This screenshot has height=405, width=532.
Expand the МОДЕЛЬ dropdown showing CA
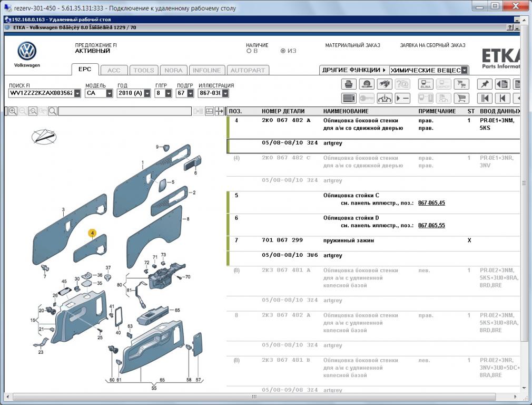tap(109, 93)
